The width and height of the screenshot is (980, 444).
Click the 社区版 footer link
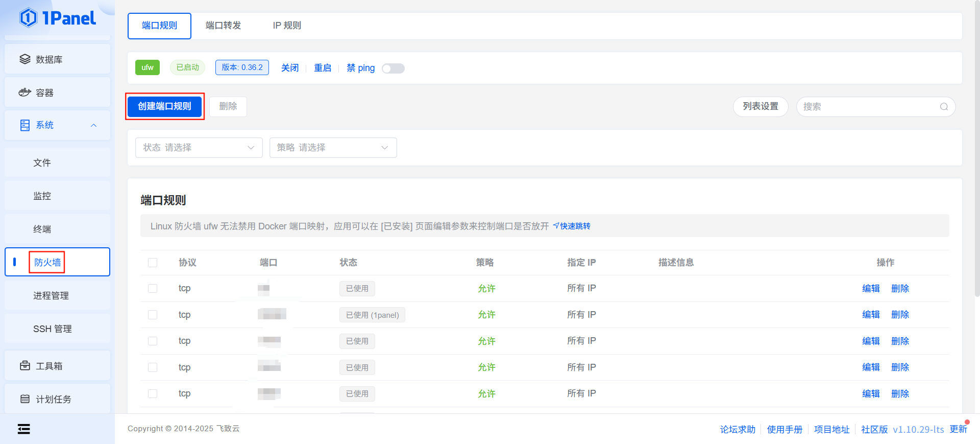click(x=874, y=429)
